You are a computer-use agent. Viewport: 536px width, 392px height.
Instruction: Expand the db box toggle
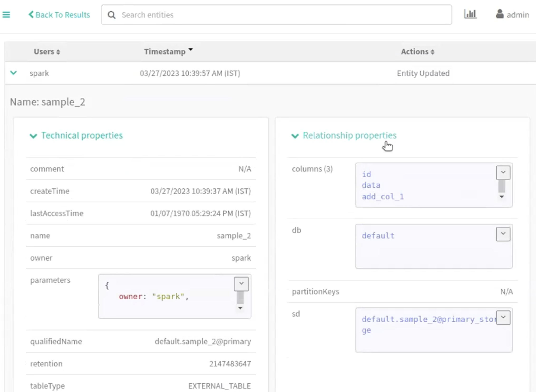[x=503, y=234]
